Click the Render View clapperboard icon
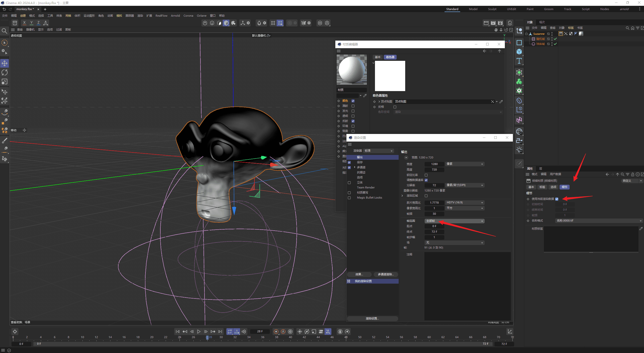The height and width of the screenshot is (353, 644). click(x=486, y=23)
